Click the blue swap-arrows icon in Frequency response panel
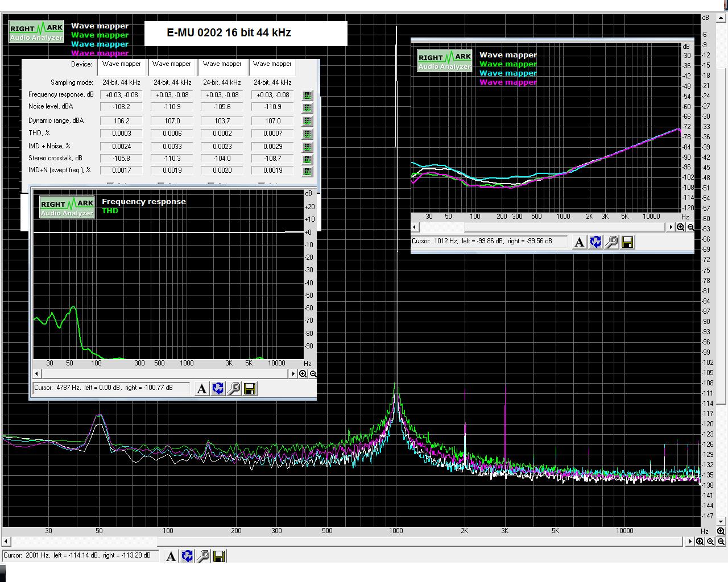The image size is (728, 582). (218, 389)
